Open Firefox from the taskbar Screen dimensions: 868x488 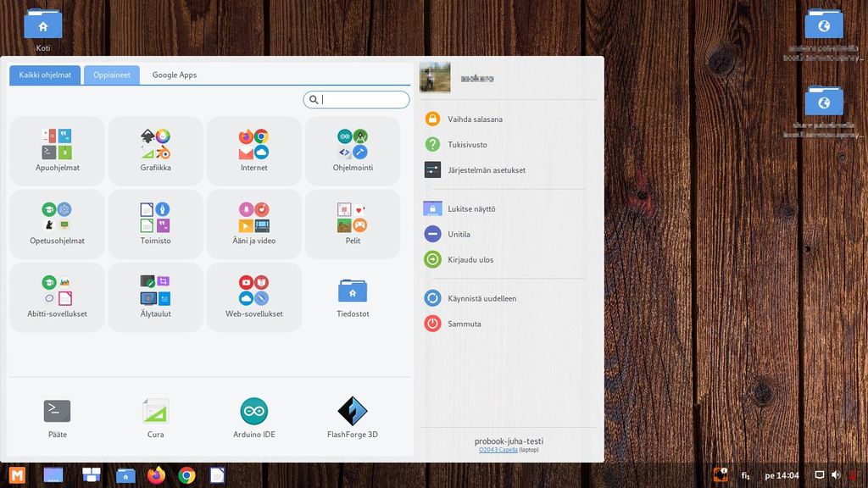(x=156, y=475)
